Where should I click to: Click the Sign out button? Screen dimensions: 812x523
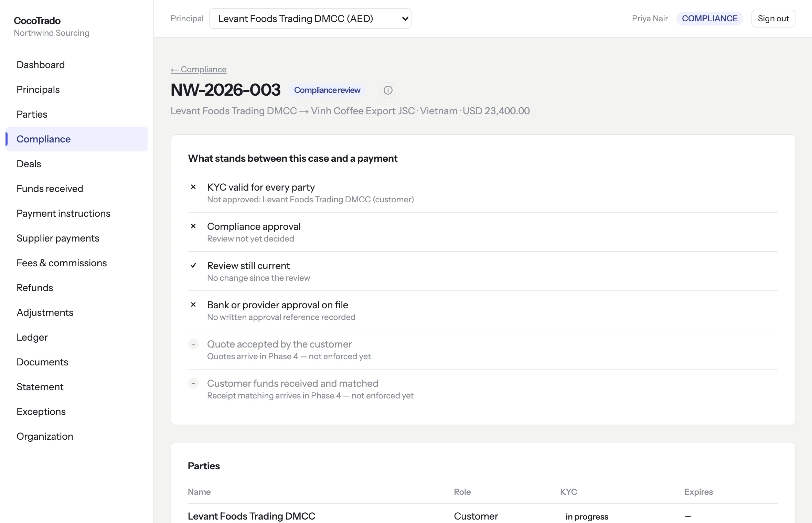(x=773, y=19)
